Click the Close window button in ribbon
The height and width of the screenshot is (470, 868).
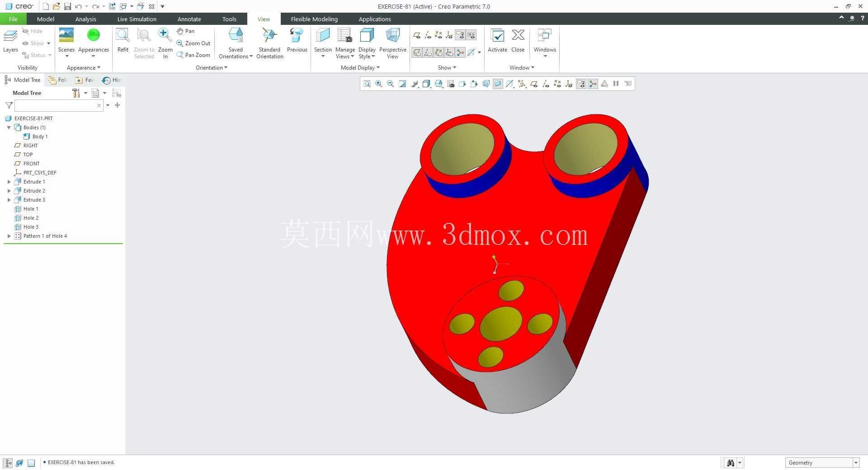click(x=518, y=41)
